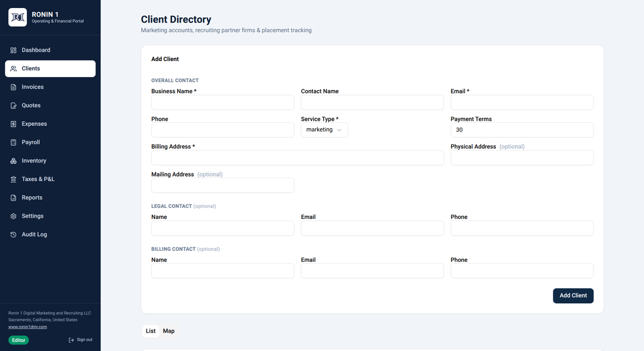Click the Dashboard grid icon
This screenshot has height=351, width=644.
pos(13,50)
